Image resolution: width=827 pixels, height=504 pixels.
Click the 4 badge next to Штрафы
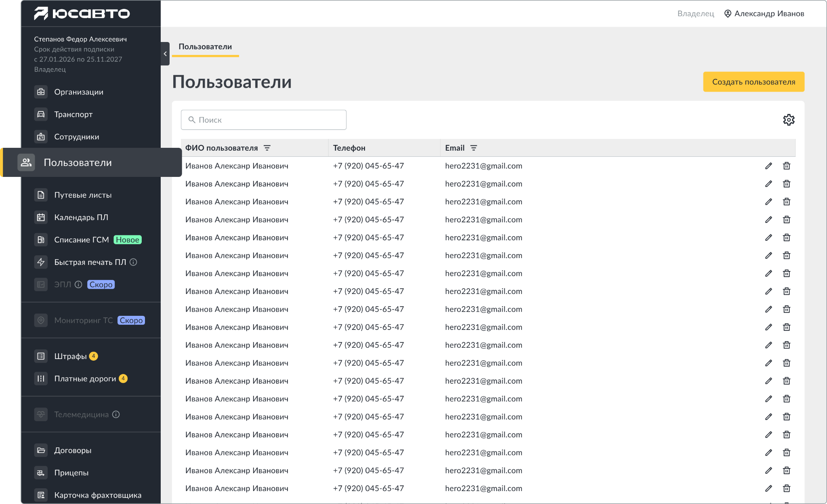point(93,356)
